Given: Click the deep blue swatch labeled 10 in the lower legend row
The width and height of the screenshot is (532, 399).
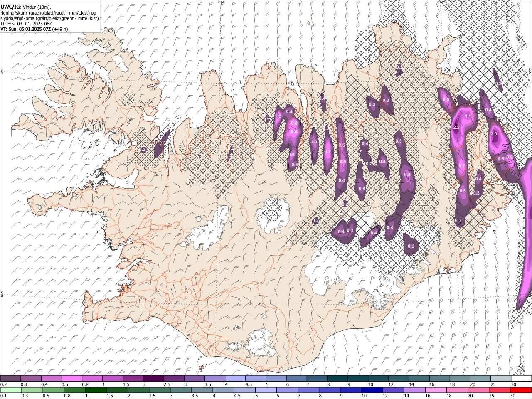Looking at the screenshot, I should coord(372,390).
